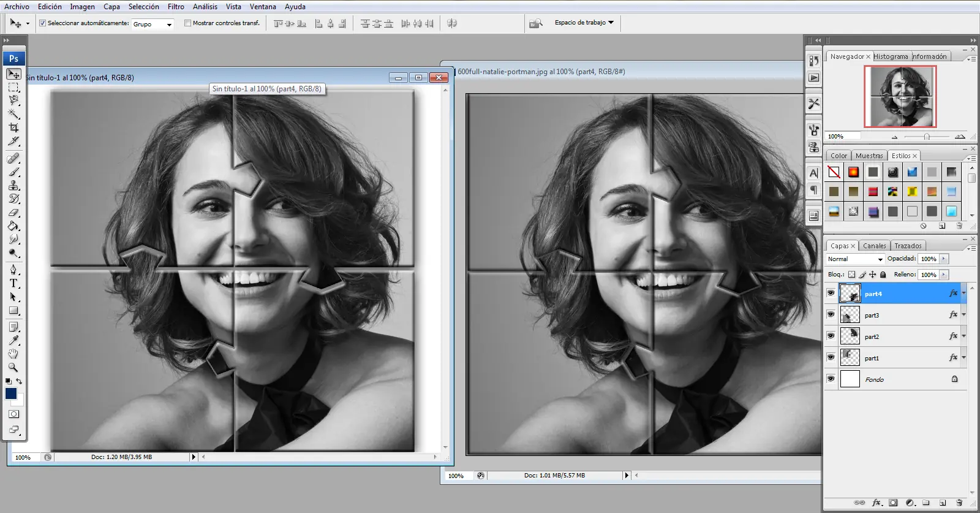Open the Filtro menu
The image size is (980, 513).
click(176, 7)
